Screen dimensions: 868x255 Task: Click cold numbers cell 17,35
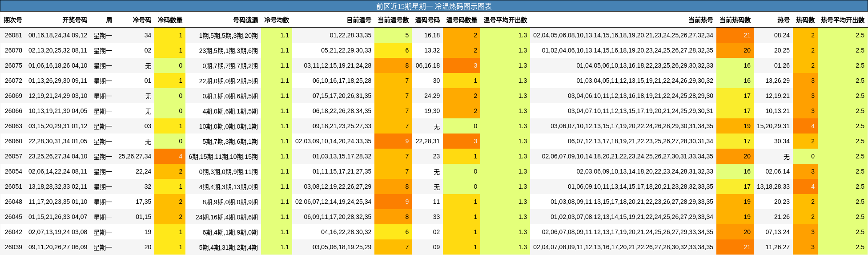[143, 202]
